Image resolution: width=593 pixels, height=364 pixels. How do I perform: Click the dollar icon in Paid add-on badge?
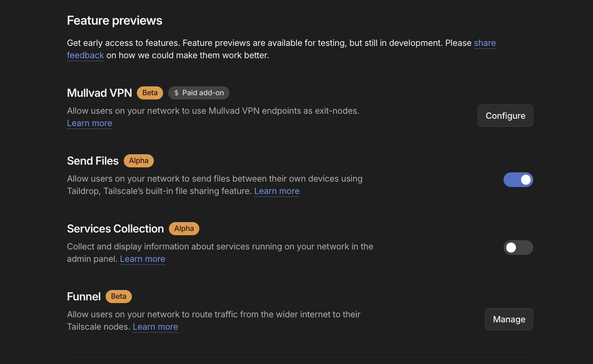coord(176,93)
